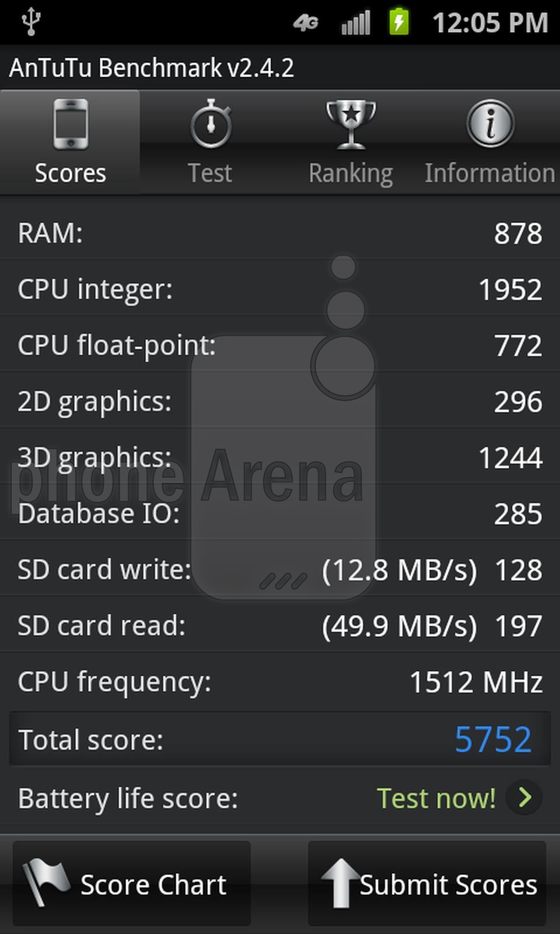
Task: Switch to the Ranking tab label
Action: [x=351, y=173]
